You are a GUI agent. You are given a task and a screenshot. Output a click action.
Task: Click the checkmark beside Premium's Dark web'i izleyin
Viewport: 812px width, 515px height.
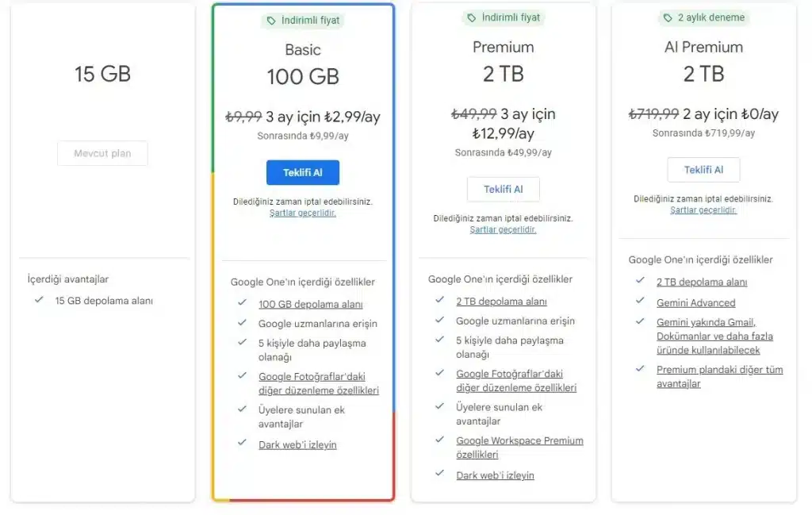coord(439,473)
